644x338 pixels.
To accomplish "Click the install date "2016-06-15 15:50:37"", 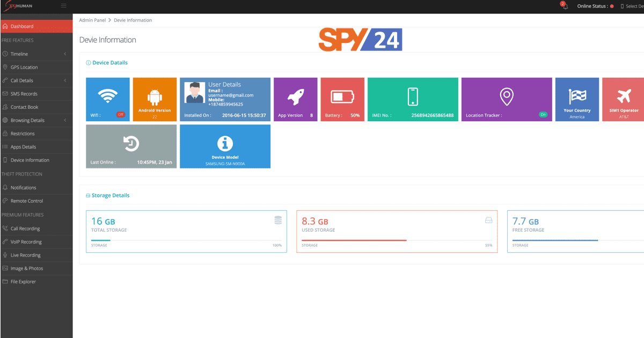I will [244, 115].
